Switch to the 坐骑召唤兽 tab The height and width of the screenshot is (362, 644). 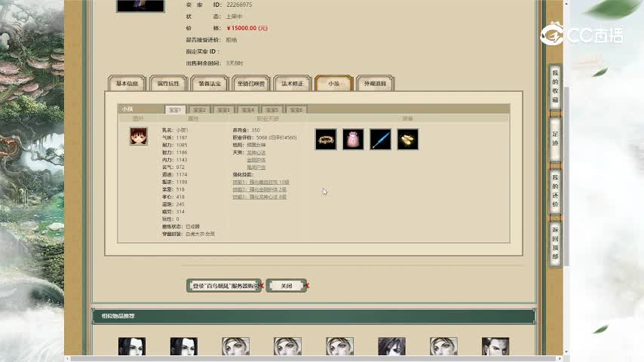pyautogui.click(x=251, y=84)
